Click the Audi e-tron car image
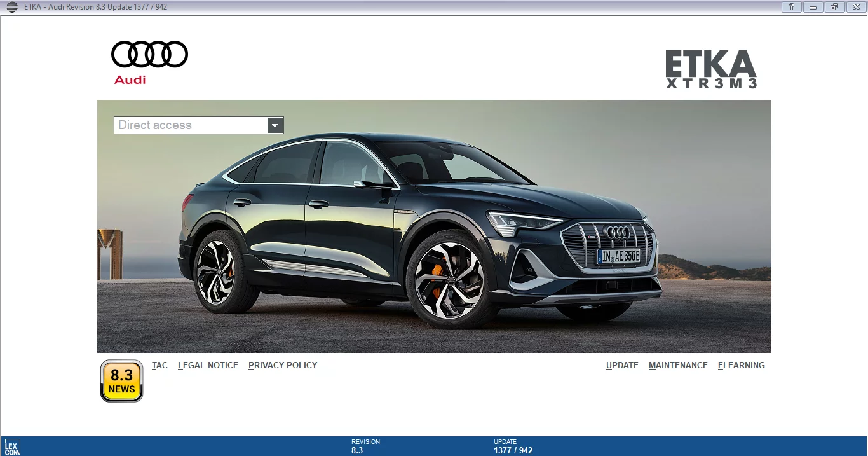Image resolution: width=868 pixels, height=456 pixels. click(419, 235)
